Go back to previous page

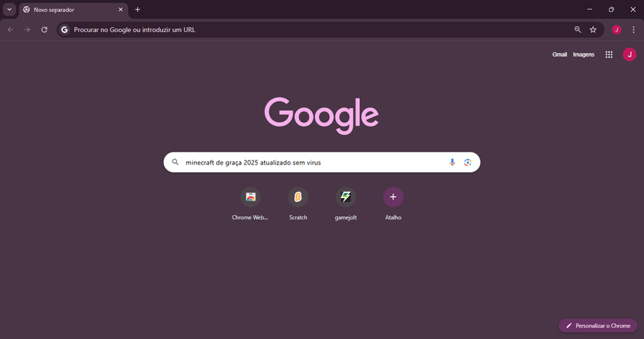pos(11,29)
